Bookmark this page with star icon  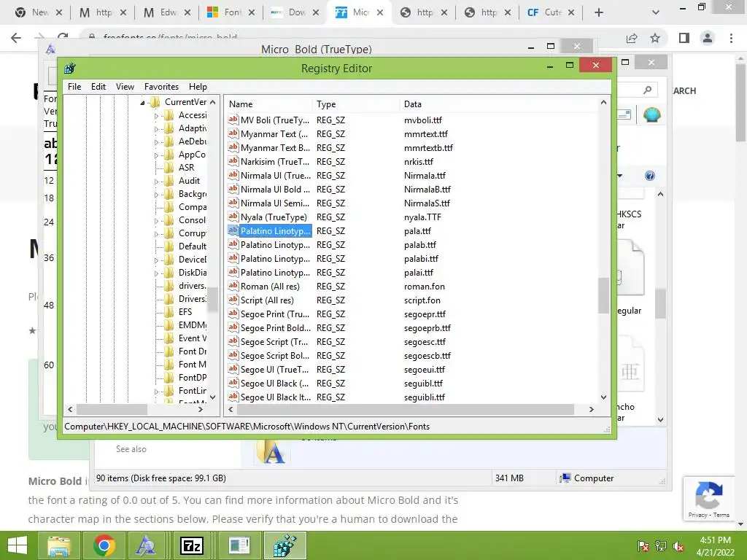tap(655, 38)
